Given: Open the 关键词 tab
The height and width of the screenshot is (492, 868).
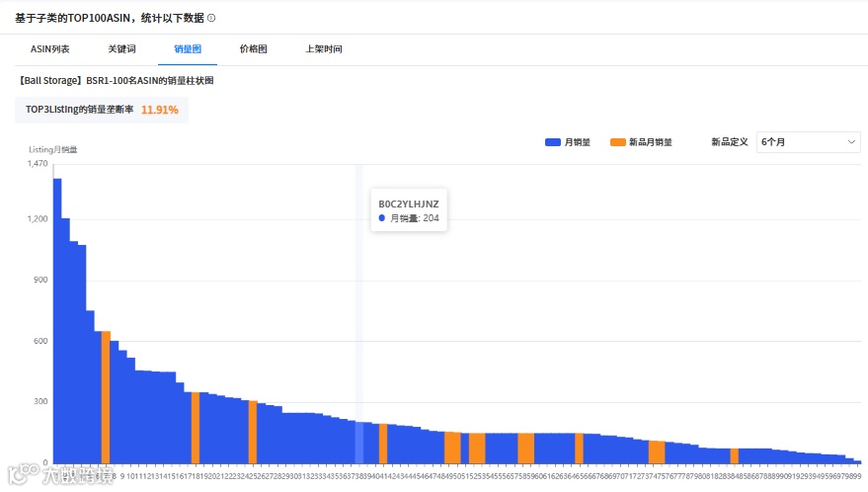Looking at the screenshot, I should coord(121,49).
